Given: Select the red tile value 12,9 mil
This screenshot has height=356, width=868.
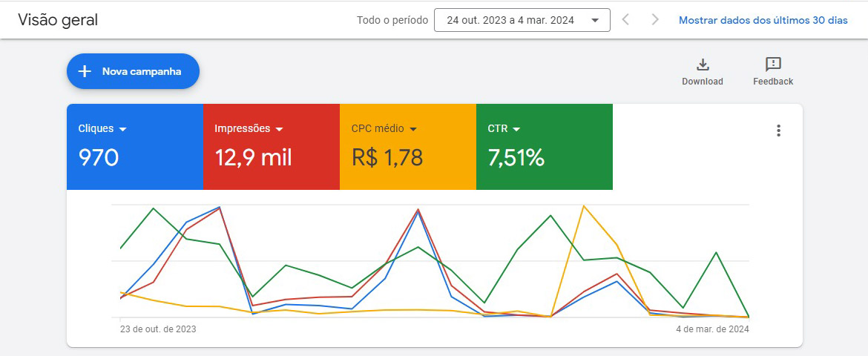Looking at the screenshot, I should tap(253, 157).
